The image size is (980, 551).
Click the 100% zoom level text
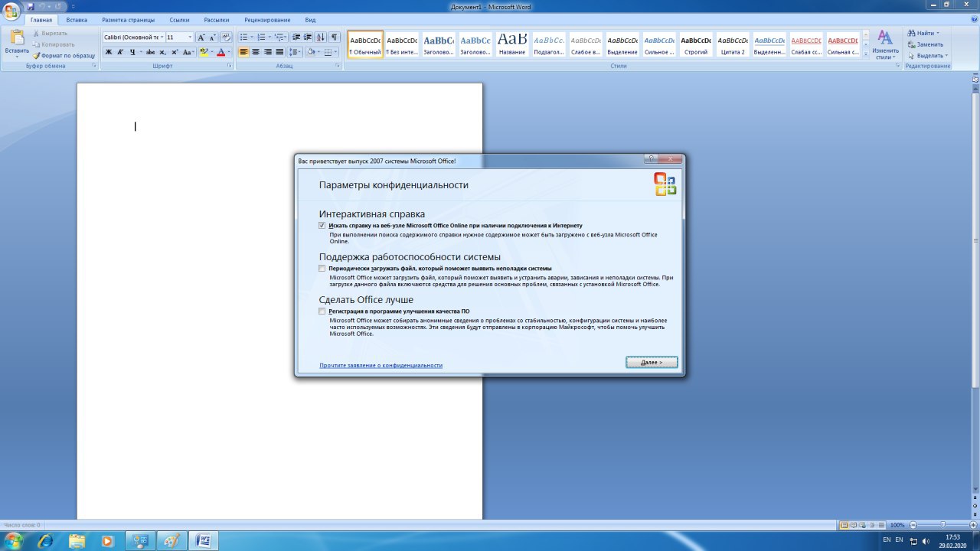point(897,525)
